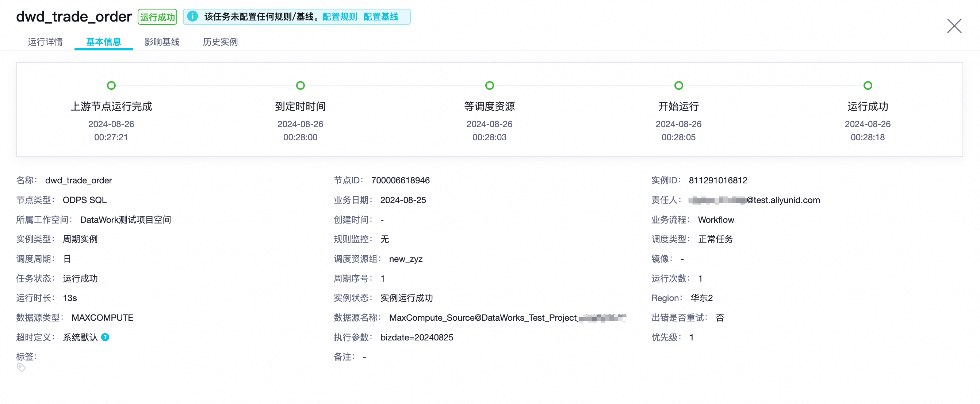This screenshot has height=404, width=980.
Task: Click the timestamp 00:28:18 under 运行成功
Action: pos(868,137)
